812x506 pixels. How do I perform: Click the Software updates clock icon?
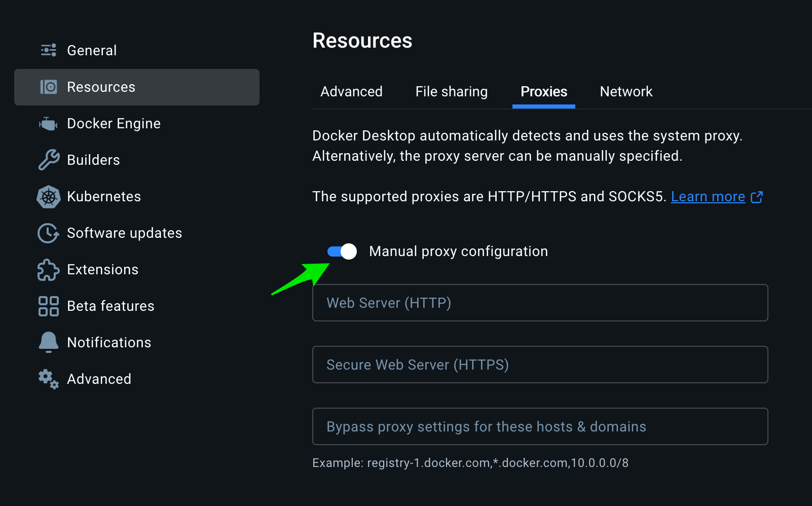click(x=49, y=233)
